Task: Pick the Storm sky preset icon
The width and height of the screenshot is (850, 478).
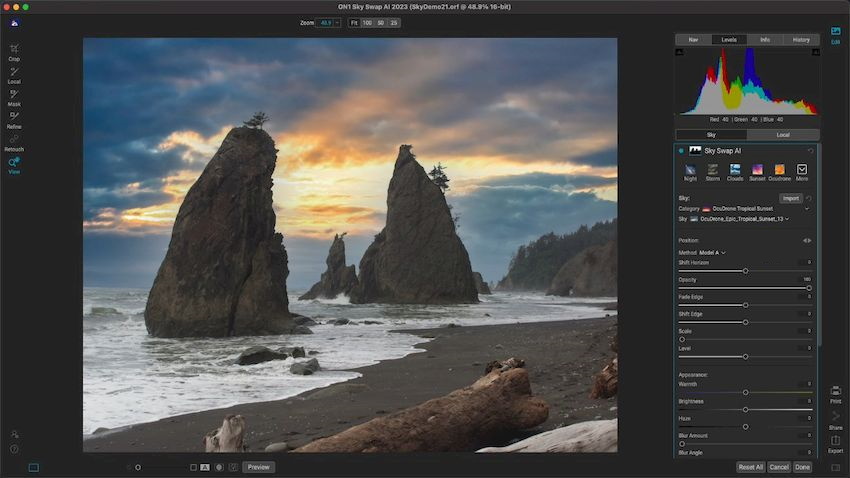Action: click(x=712, y=171)
